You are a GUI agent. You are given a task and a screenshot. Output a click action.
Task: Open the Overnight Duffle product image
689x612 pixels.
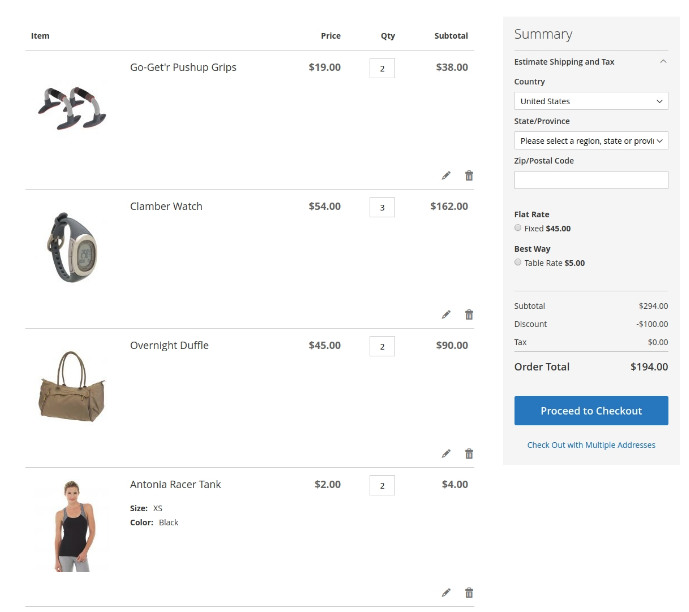[x=72, y=385]
